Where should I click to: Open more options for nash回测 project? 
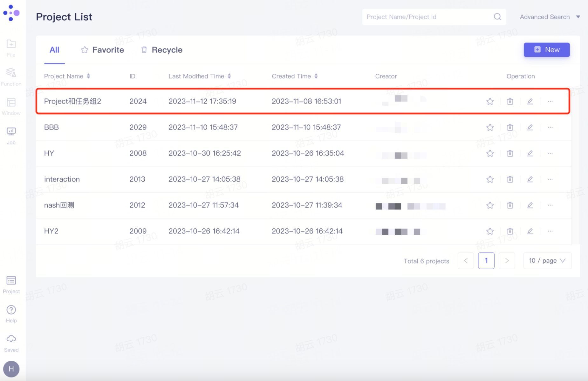click(550, 205)
